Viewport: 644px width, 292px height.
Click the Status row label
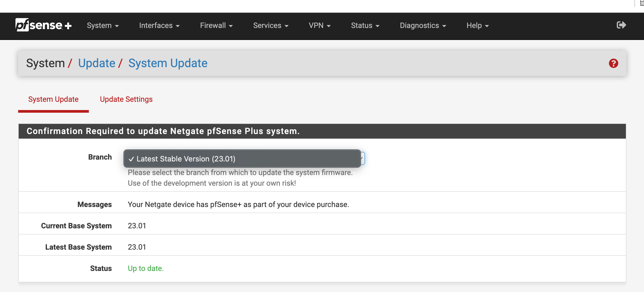pos(101,269)
